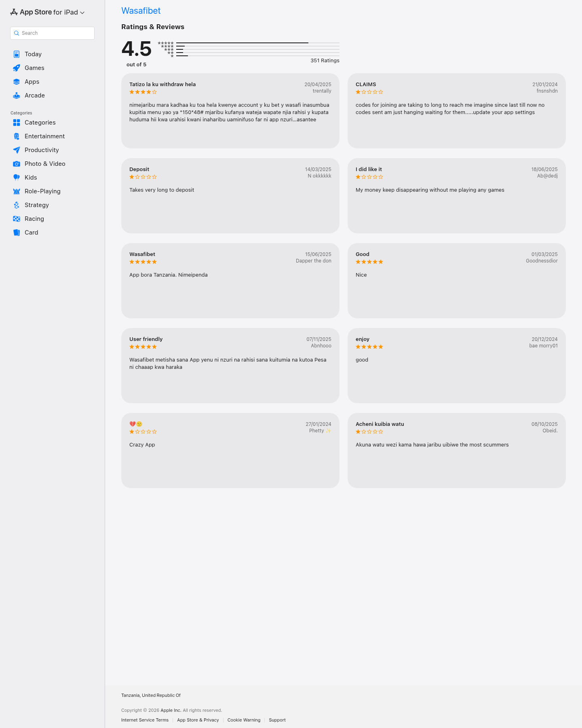Click the 'User friendly' review title

click(146, 339)
